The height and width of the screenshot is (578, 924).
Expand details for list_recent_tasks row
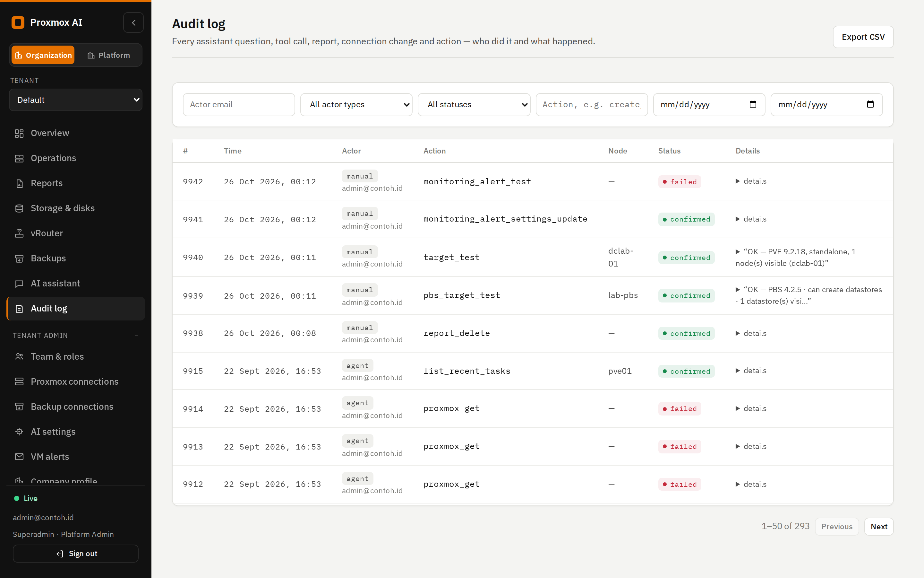pos(751,371)
